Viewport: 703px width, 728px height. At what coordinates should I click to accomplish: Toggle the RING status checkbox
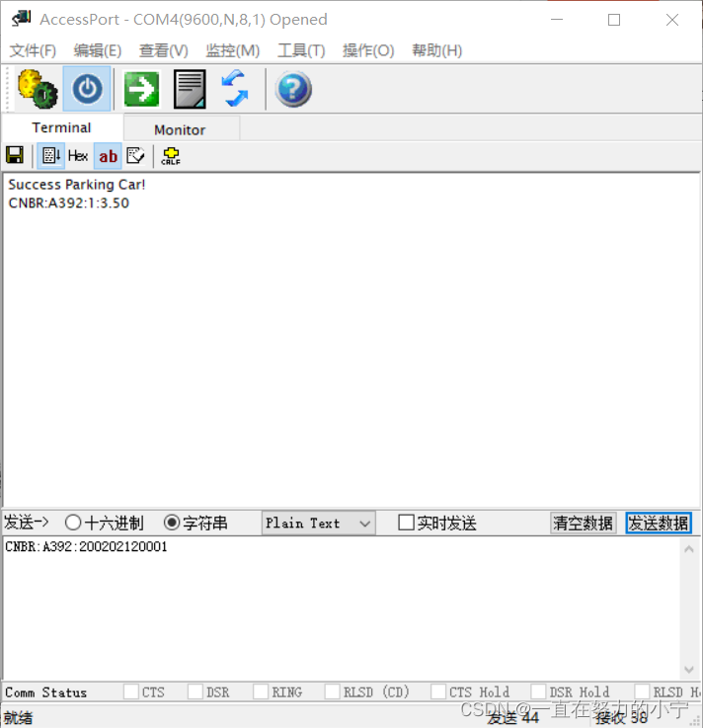pyautogui.click(x=261, y=691)
